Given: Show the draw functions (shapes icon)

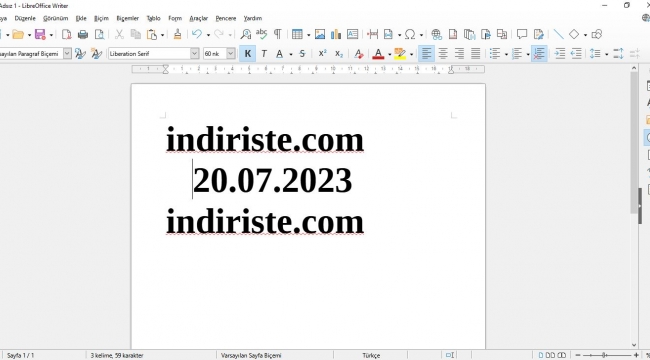Looking at the screenshot, I should (x=597, y=34).
